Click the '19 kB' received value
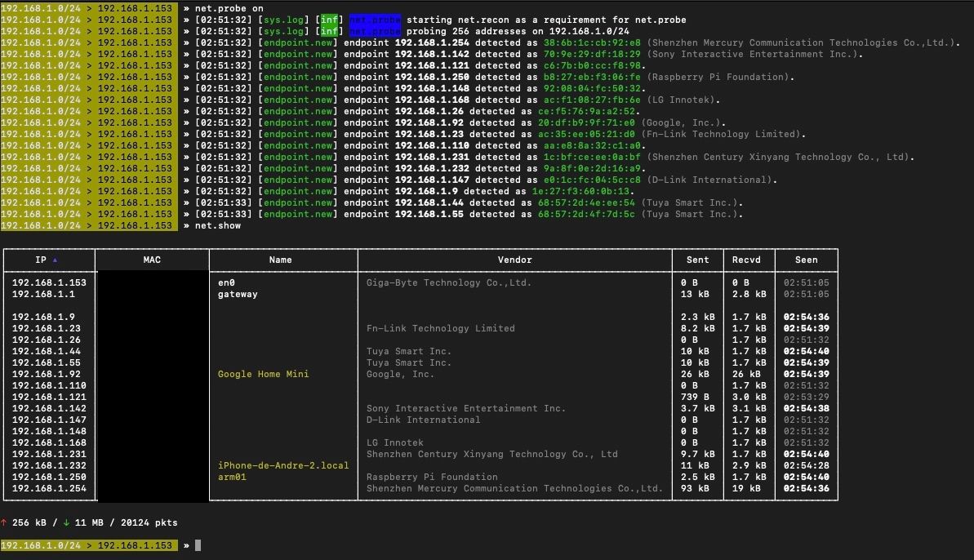 [x=746, y=489]
